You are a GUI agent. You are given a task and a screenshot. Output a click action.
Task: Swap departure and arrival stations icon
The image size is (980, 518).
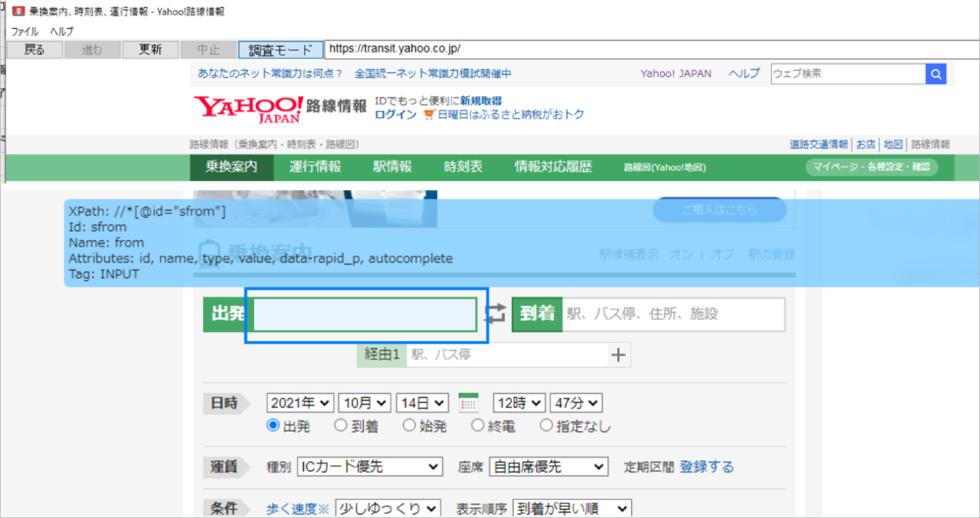click(495, 314)
